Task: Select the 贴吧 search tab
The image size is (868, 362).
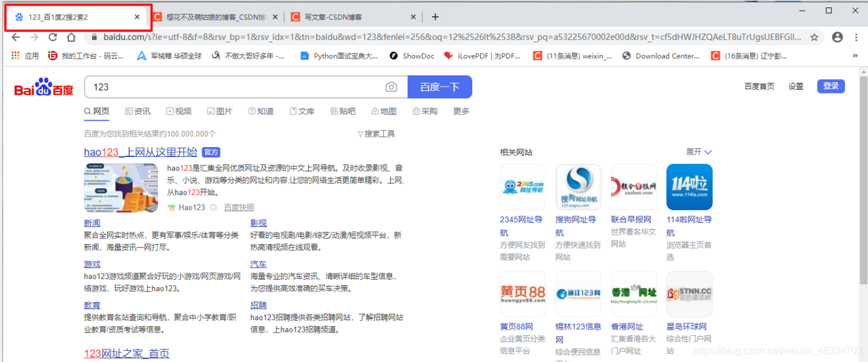Action: pyautogui.click(x=343, y=111)
